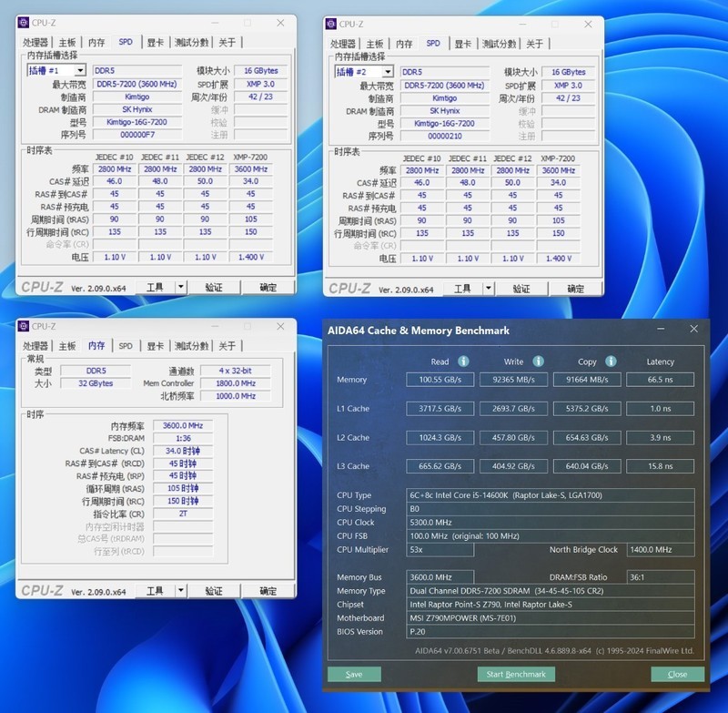Click the CPU-Z icon on the slot #2 window
Viewport: 728px width, 713px height.
coord(332,23)
